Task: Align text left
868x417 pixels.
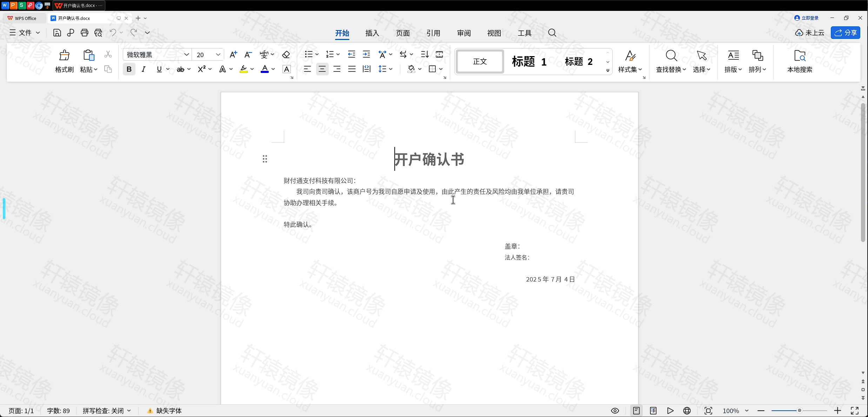Action: click(307, 69)
